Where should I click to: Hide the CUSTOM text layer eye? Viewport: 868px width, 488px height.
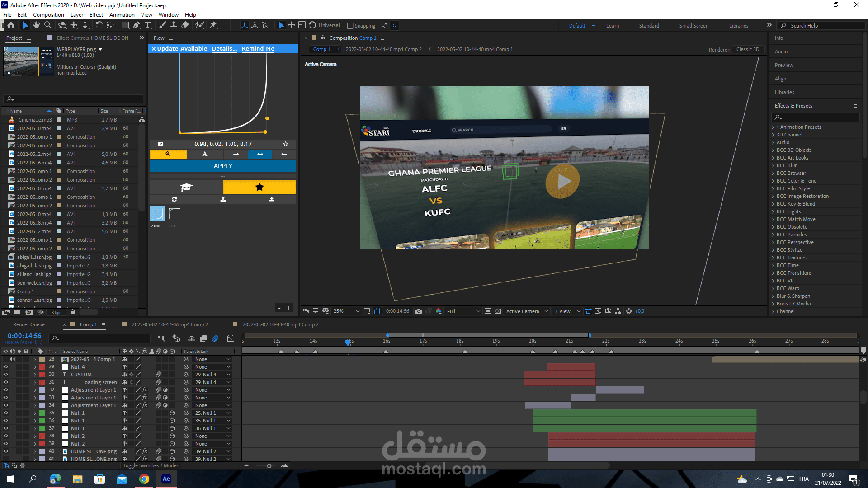click(6, 375)
